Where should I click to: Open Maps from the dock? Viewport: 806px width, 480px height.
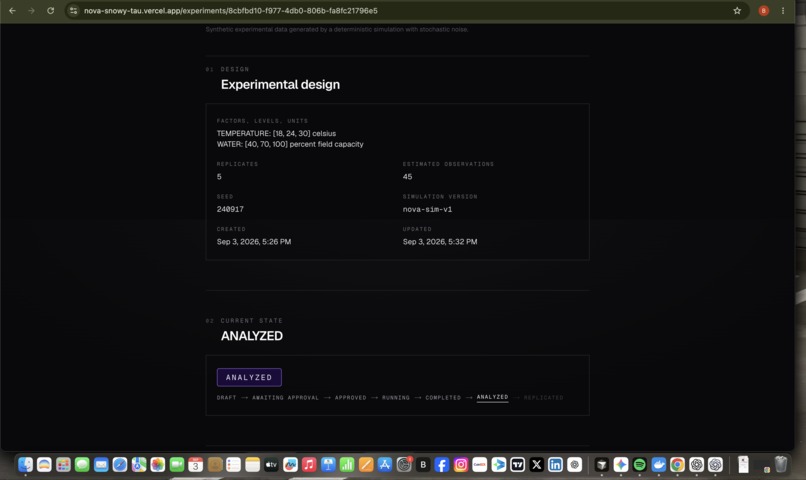coord(139,465)
